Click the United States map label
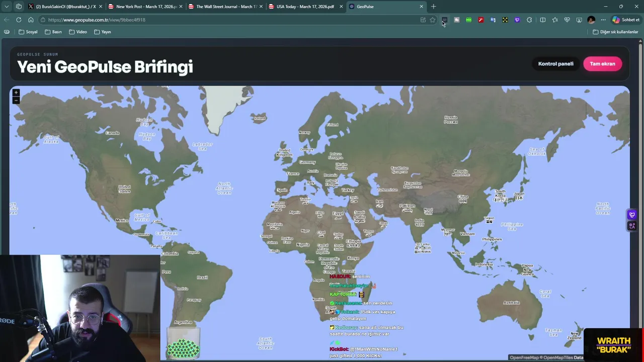The height and width of the screenshot is (362, 644). tap(124, 189)
